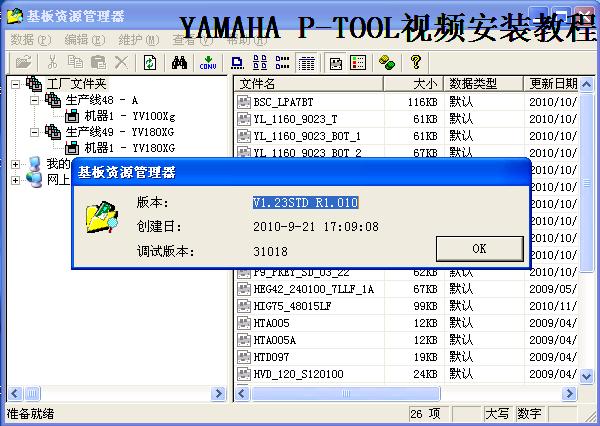Click the 生产线48 - A folder icon
This screenshot has height=426, width=600.
pyautogui.click(x=53, y=100)
